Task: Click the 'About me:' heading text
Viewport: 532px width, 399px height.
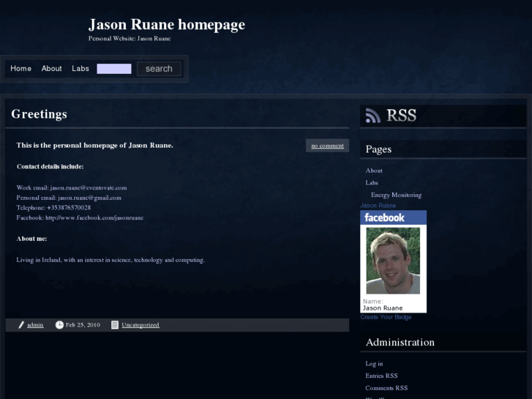Action: coord(32,239)
